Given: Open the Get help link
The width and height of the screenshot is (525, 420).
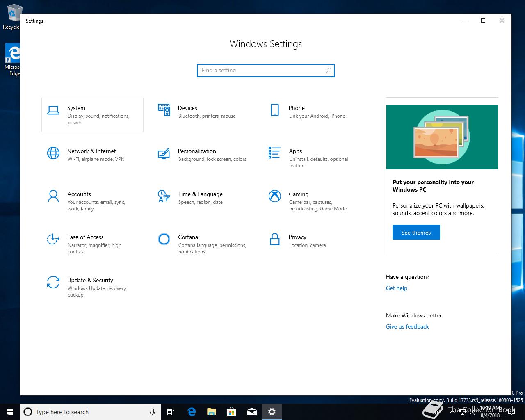Looking at the screenshot, I should tap(397, 288).
